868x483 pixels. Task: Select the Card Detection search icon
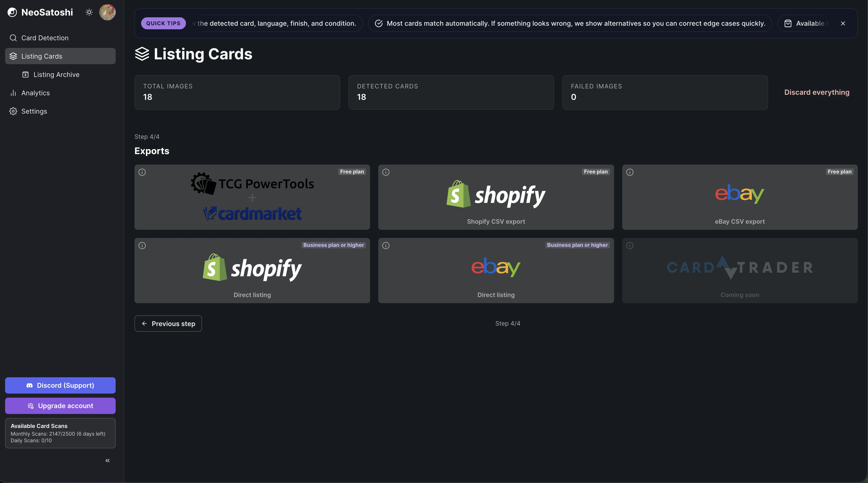pyautogui.click(x=13, y=38)
